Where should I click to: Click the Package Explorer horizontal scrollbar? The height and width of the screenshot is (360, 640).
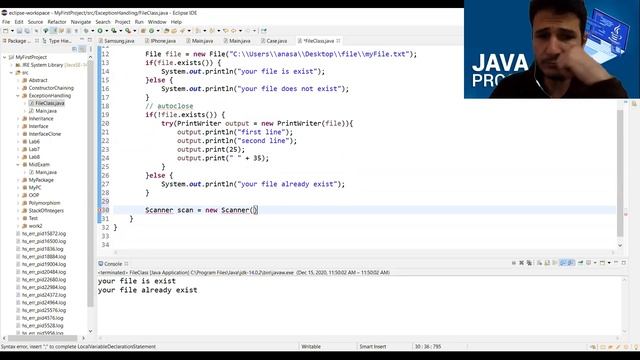tap(42, 338)
